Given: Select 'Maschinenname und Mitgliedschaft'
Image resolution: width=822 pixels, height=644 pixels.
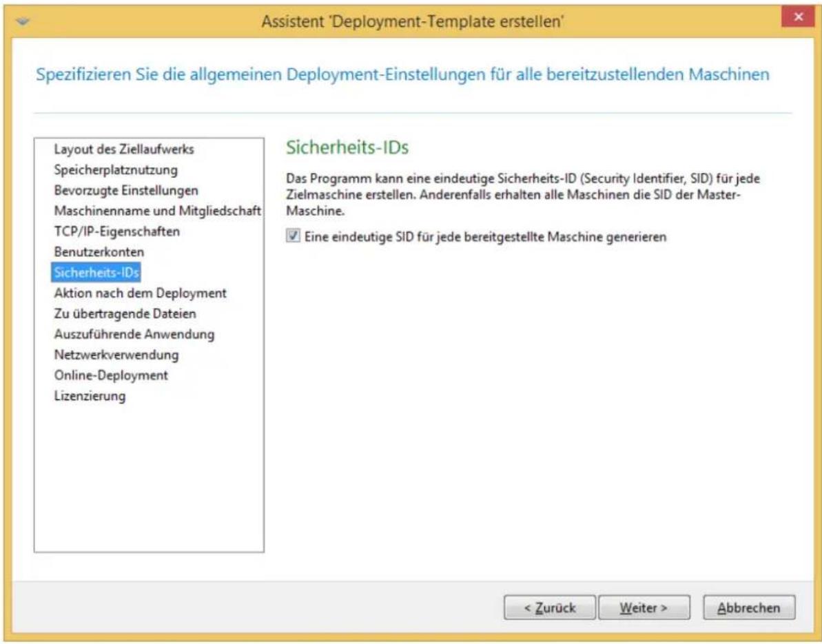Looking at the screenshot, I should (157, 211).
